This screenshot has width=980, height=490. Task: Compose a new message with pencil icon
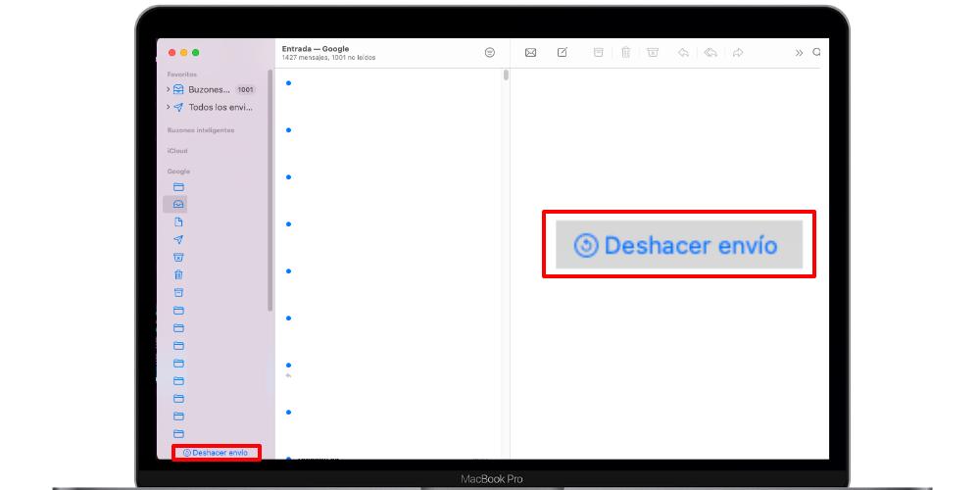[563, 53]
